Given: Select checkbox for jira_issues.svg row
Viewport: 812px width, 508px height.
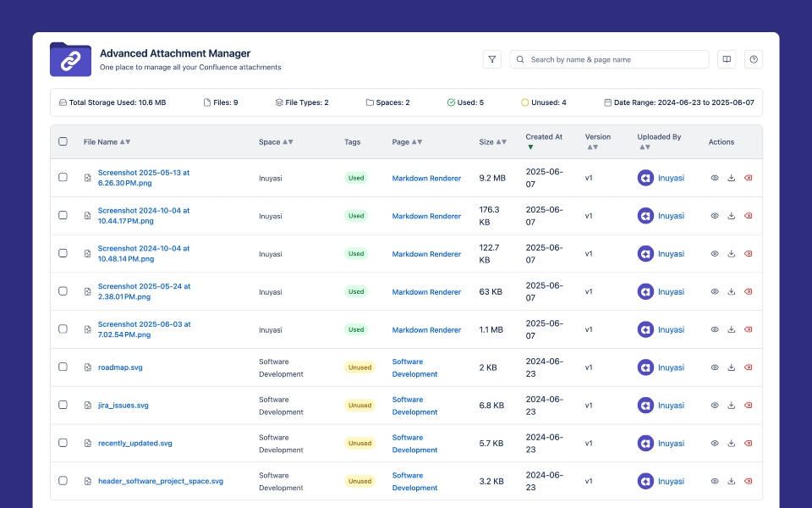Looking at the screenshot, I should click(63, 405).
